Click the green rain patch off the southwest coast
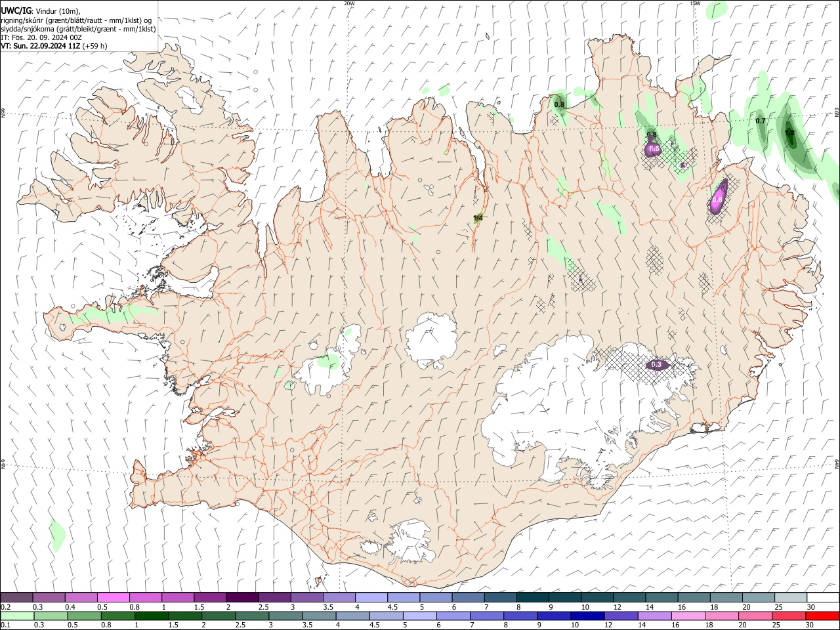Viewport: 840px width, 630px height. [x=57, y=534]
